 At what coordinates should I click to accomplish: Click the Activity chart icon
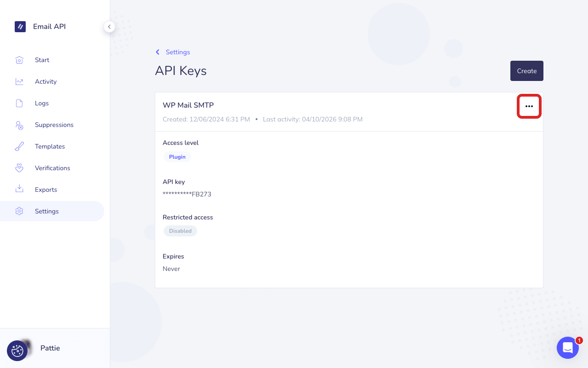19,81
